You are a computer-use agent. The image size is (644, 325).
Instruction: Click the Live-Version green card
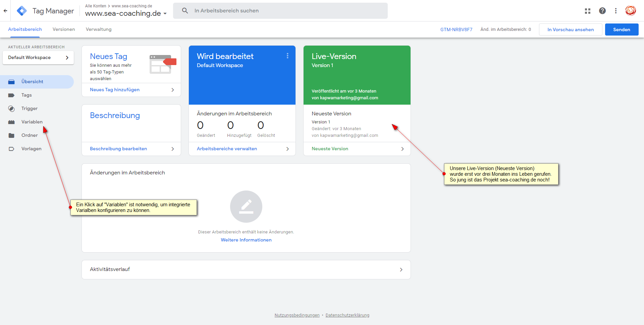357,75
